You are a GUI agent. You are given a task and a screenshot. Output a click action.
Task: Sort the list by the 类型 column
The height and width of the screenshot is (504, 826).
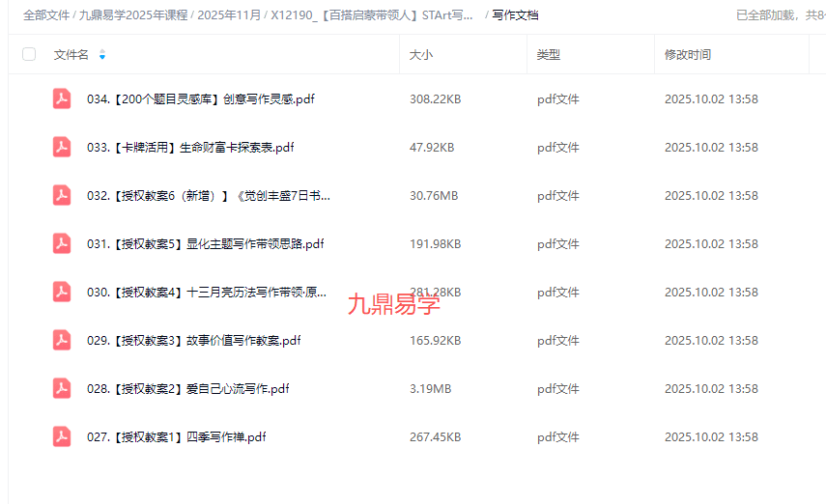548,55
